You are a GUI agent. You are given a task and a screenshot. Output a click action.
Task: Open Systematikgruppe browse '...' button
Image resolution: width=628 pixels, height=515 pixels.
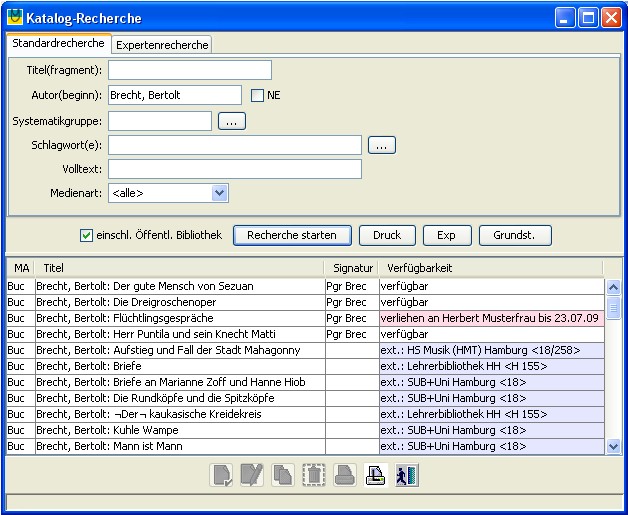click(x=231, y=121)
